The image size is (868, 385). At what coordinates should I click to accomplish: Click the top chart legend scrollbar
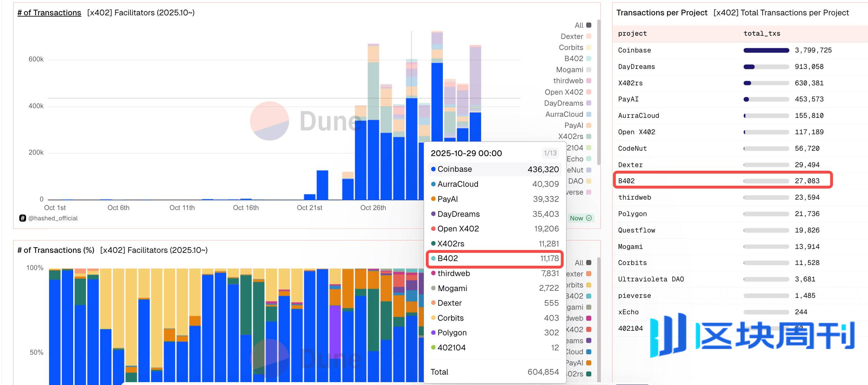599,93
